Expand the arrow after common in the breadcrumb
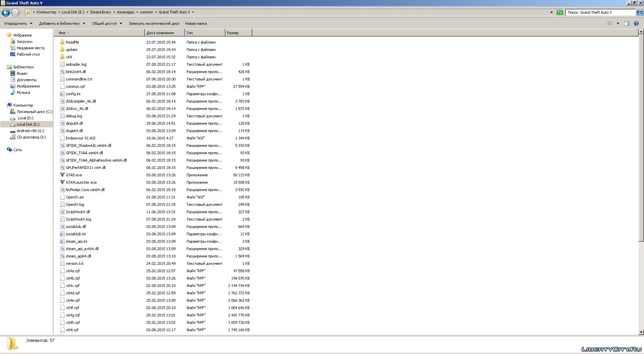Viewport: 644px width, 354px height. [x=156, y=12]
